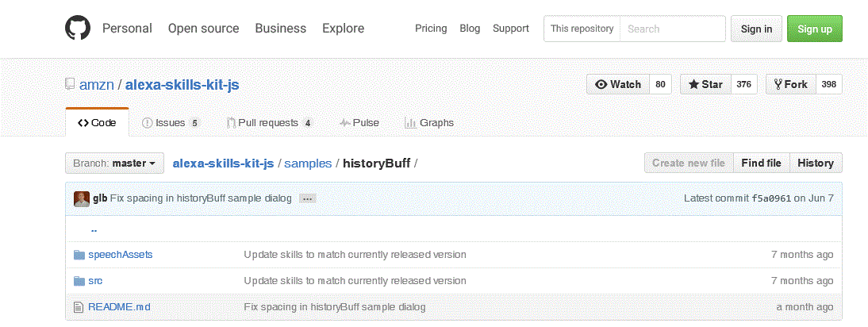Click the Fork button
The height and width of the screenshot is (327, 868).
coord(791,84)
